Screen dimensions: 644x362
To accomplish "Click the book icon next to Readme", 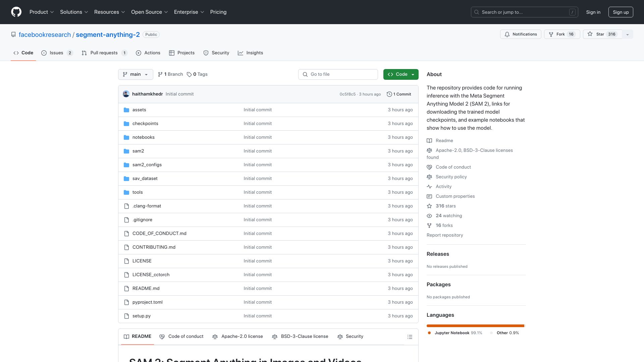I will 429,141.
